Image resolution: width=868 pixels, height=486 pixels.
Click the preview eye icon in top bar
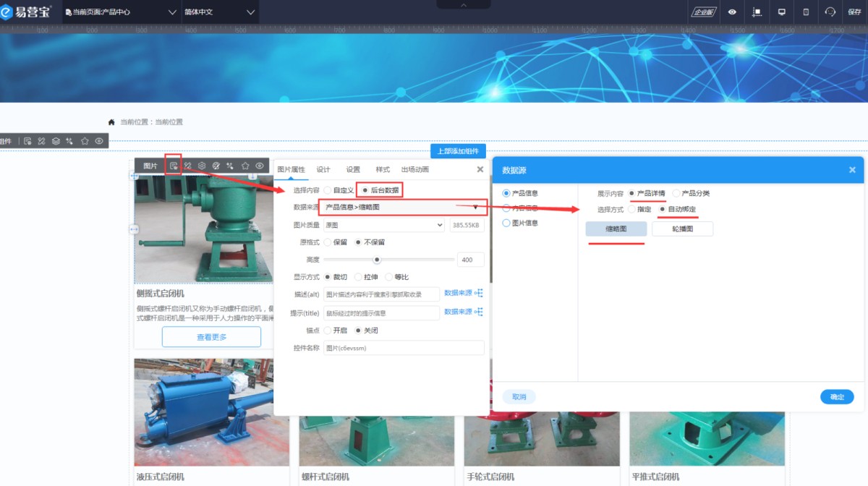point(733,12)
